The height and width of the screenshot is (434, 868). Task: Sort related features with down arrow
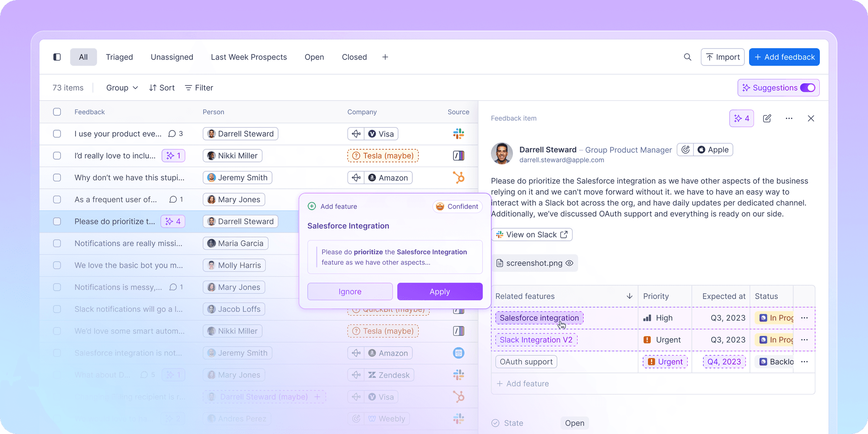pos(629,296)
